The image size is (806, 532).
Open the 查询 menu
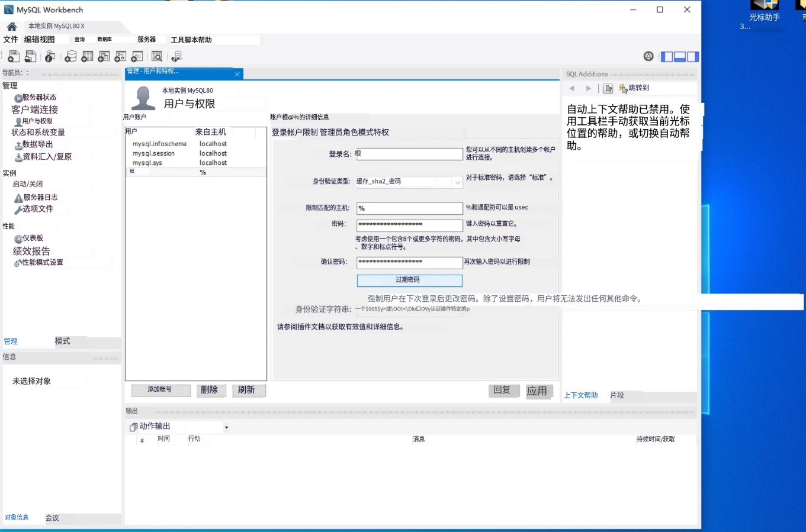(79, 40)
